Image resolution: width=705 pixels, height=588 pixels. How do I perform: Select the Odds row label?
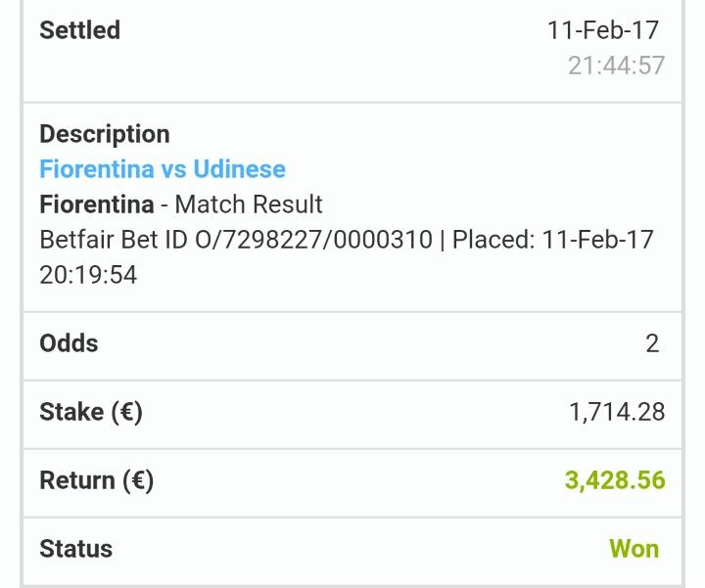coord(69,343)
